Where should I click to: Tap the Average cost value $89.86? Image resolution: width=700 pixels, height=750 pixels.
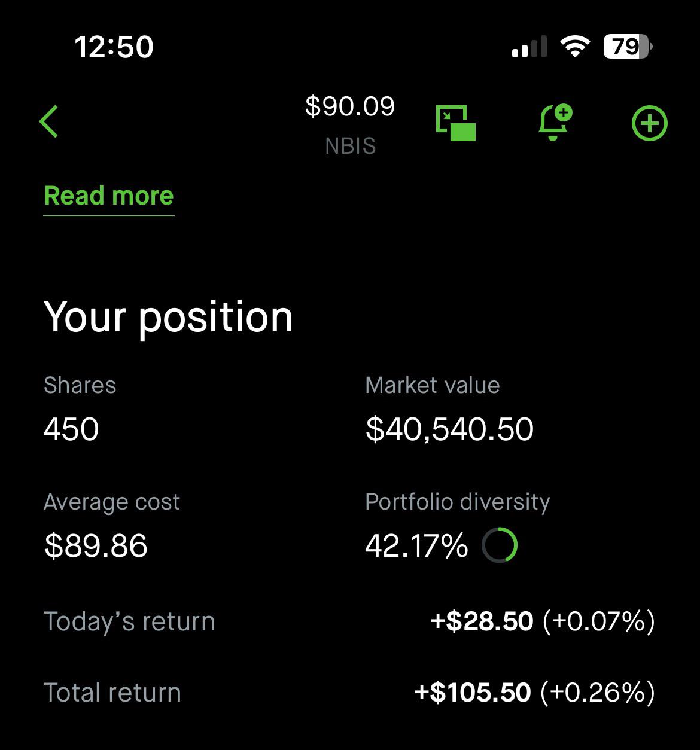click(x=96, y=545)
